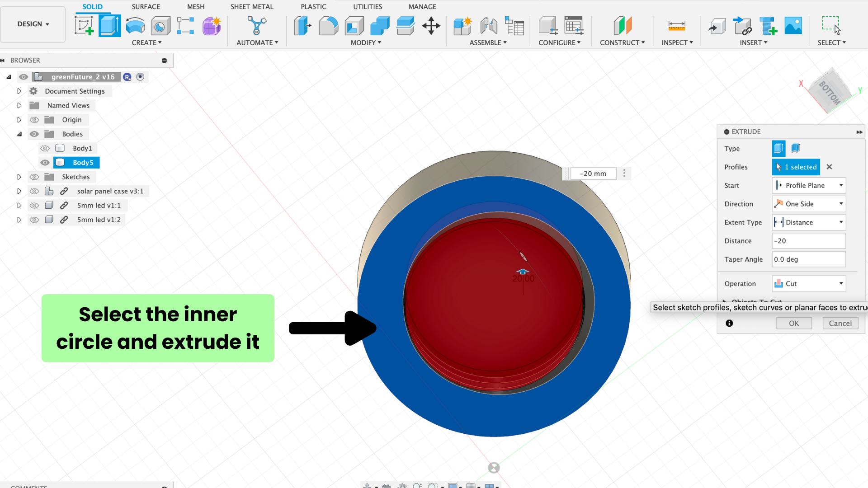The image size is (868, 488).
Task: Click the 1 selected profiles button
Action: click(796, 167)
